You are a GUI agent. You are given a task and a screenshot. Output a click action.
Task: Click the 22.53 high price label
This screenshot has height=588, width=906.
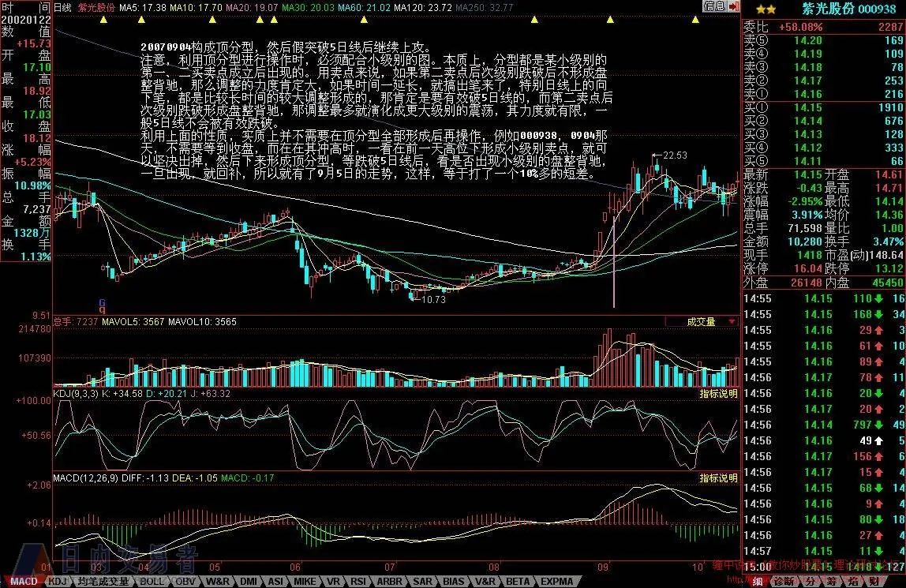point(675,155)
